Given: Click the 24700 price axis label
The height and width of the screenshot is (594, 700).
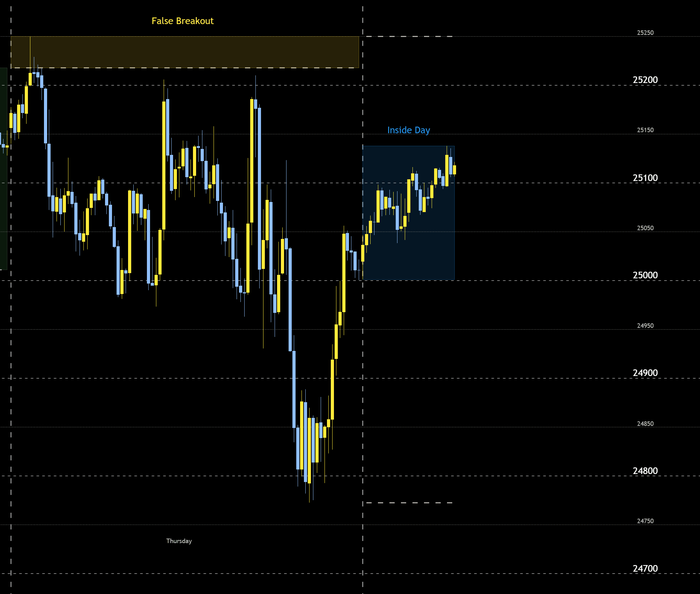Looking at the screenshot, I should pos(645,569).
